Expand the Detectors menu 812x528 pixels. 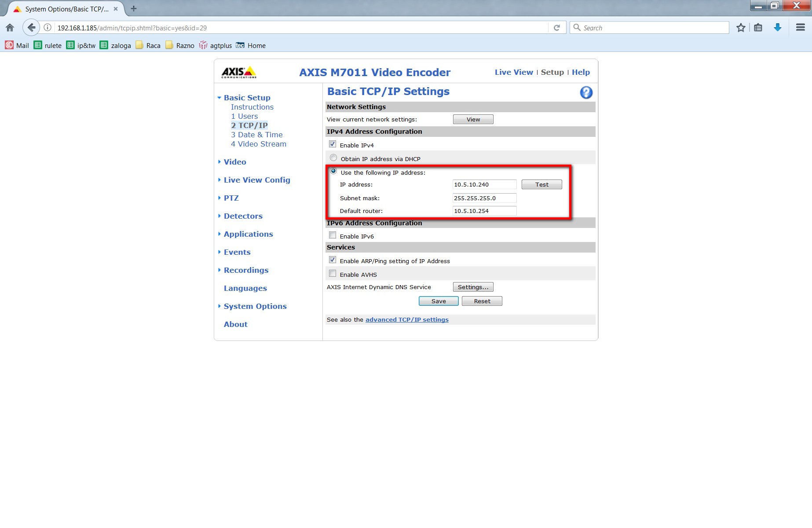(243, 216)
